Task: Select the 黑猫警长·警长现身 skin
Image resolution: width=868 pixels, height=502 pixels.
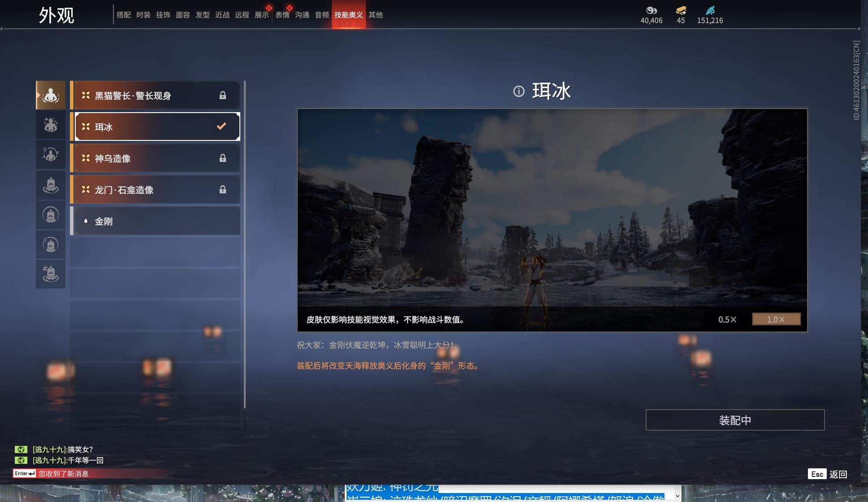Action: (155, 95)
